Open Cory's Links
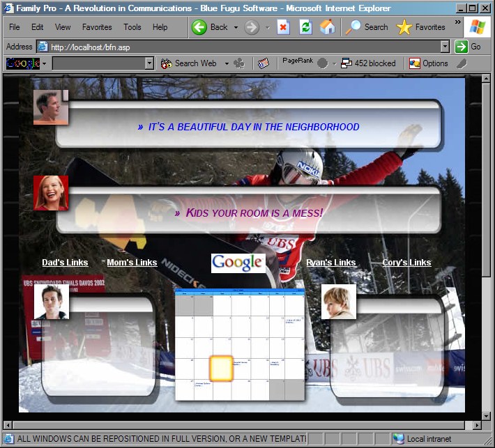The width and height of the screenshot is (495, 448). coord(406,263)
